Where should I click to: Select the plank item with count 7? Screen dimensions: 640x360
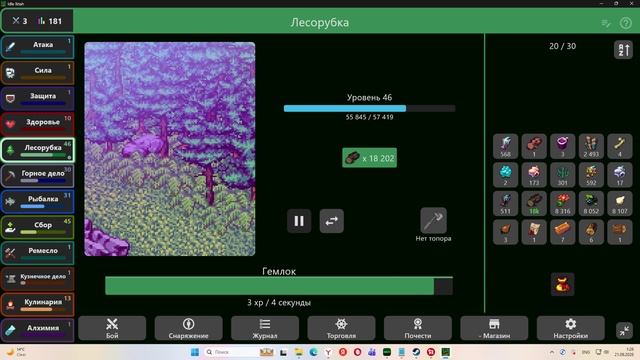[562, 232]
